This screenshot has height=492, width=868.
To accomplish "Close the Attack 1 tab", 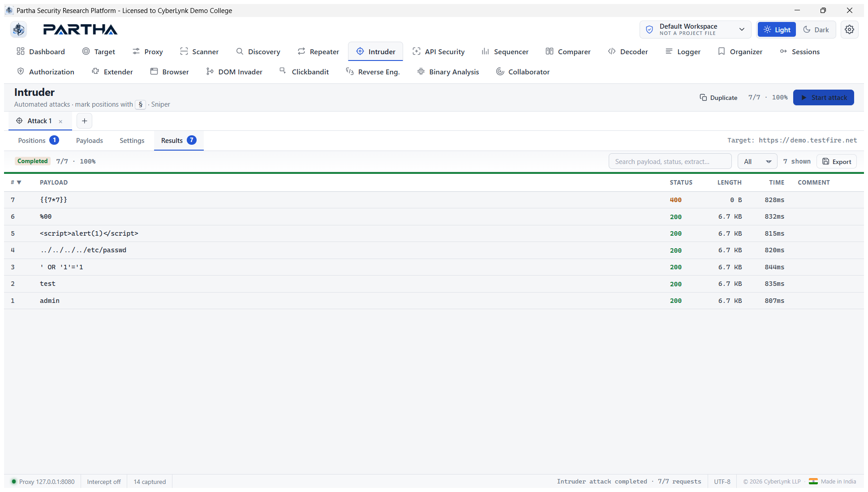I will pos(60,121).
